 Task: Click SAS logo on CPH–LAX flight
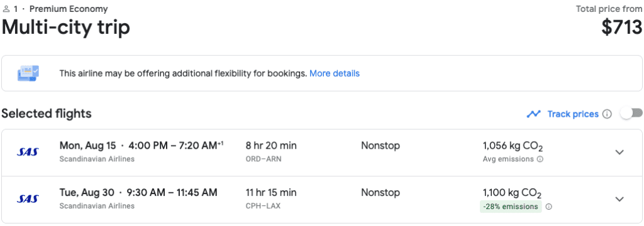tap(28, 200)
